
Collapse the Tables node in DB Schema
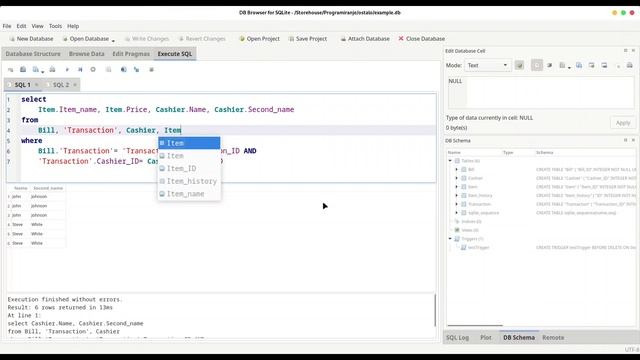click(x=450, y=161)
